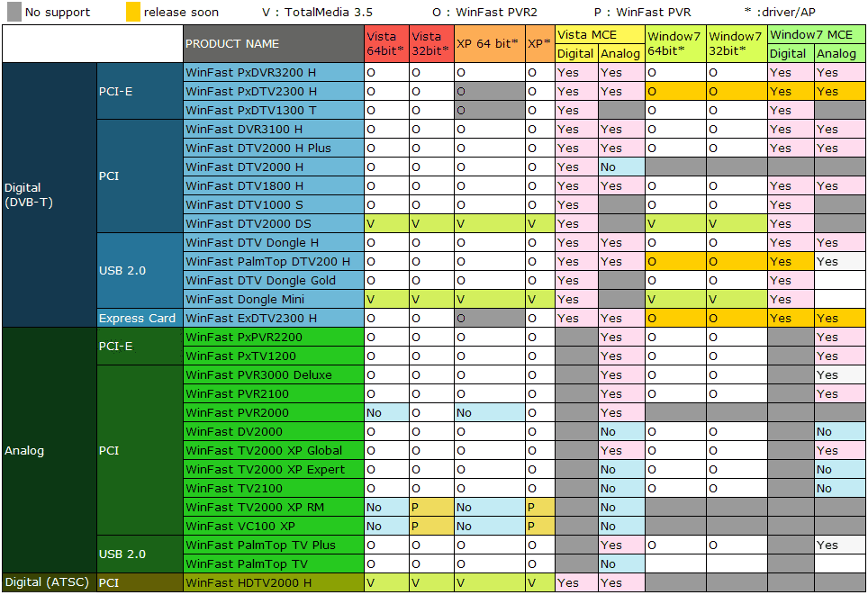Click WinFast PxDTV1300 T product name
This screenshot has height=613, width=868.
point(274,110)
